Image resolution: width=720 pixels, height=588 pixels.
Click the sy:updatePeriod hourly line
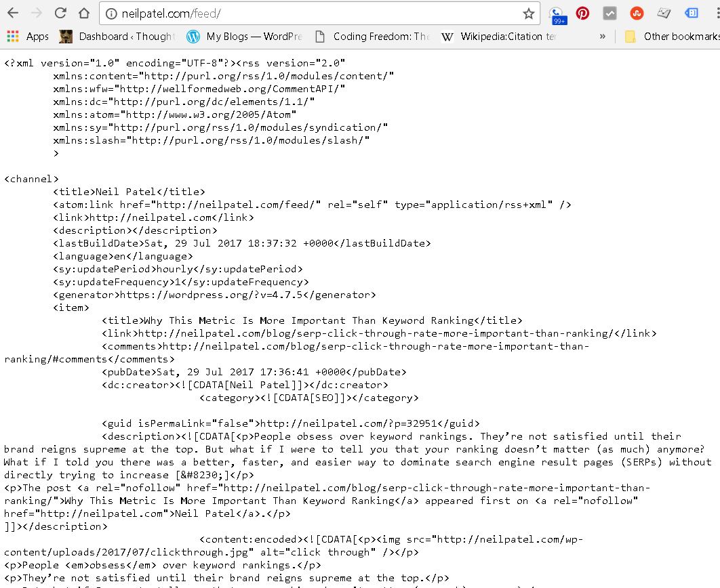[x=178, y=269]
